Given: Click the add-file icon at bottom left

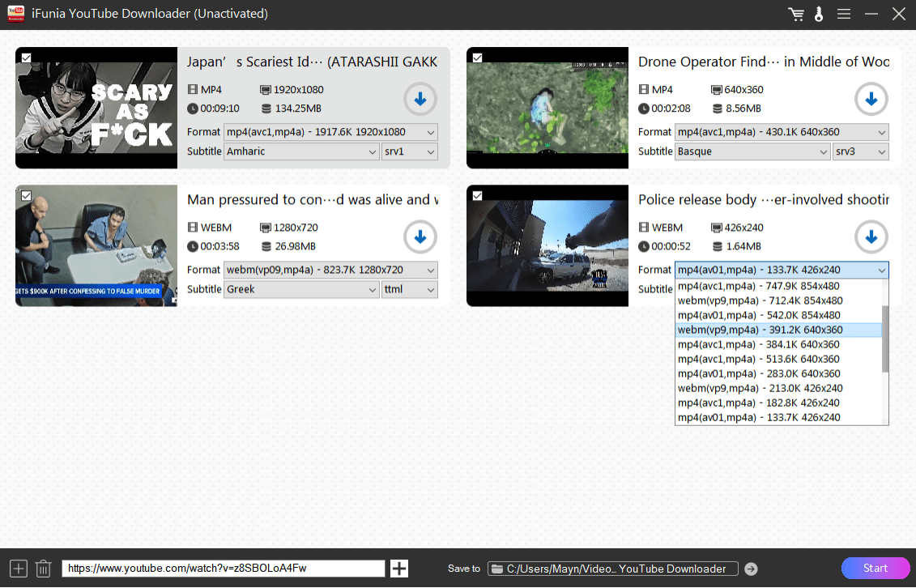Looking at the screenshot, I should (x=19, y=569).
